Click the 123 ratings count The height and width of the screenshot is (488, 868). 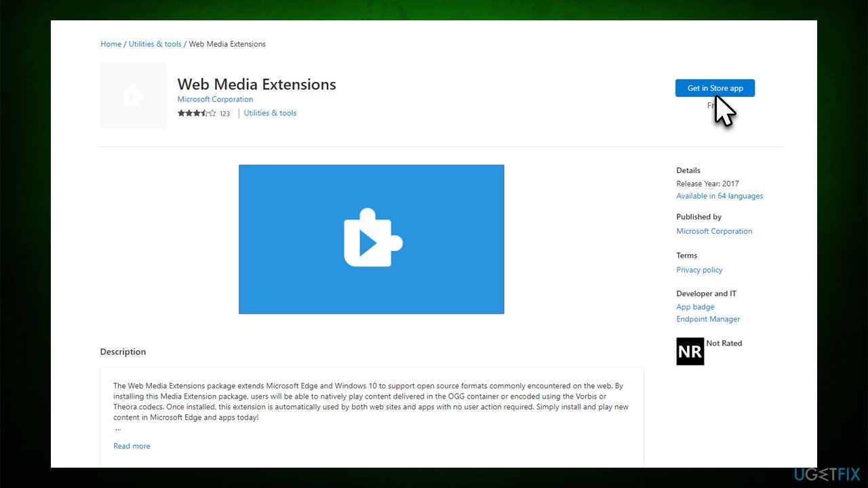coord(224,113)
